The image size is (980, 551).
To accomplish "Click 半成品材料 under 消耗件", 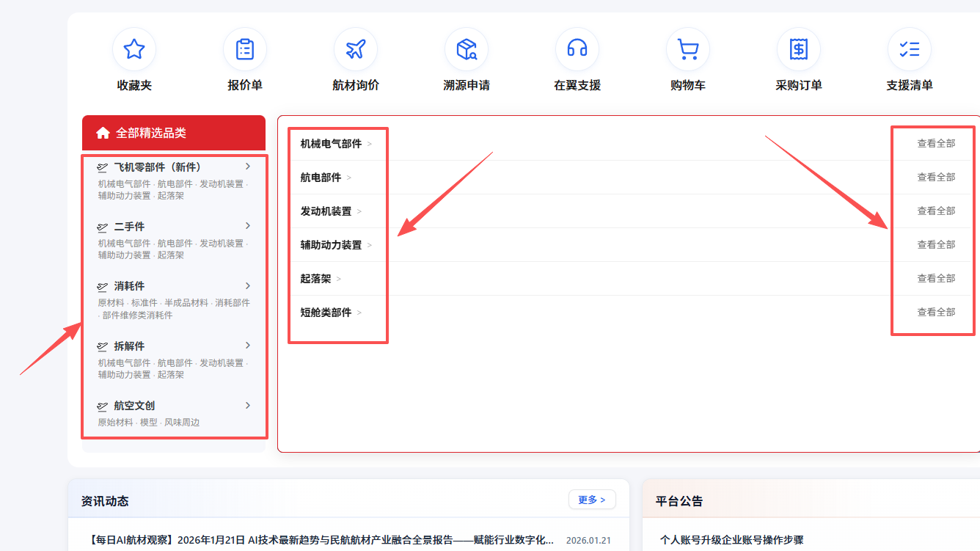I will (x=186, y=303).
